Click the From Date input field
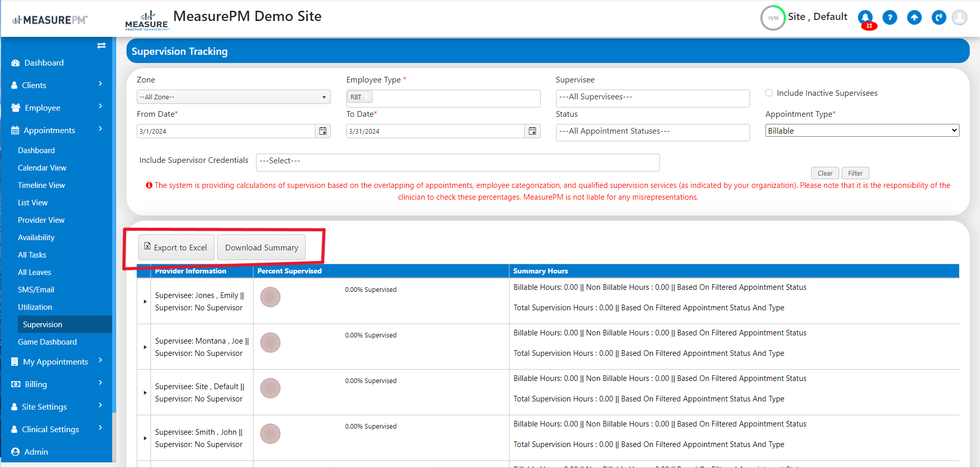The height and width of the screenshot is (468, 980). click(226, 131)
